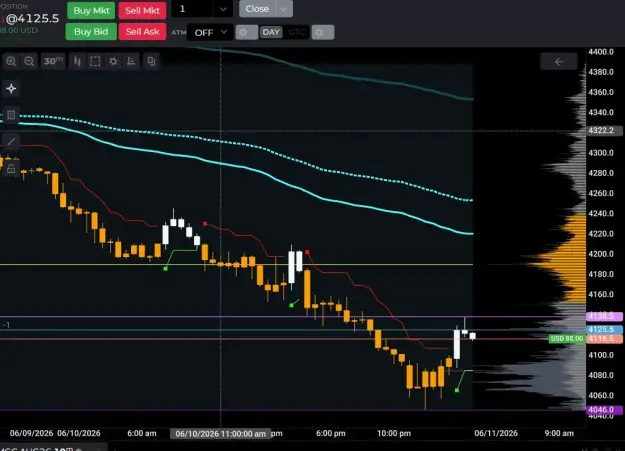Open the list panel icon on left sidebar
Viewport: 625px width, 451px height.
(11, 115)
